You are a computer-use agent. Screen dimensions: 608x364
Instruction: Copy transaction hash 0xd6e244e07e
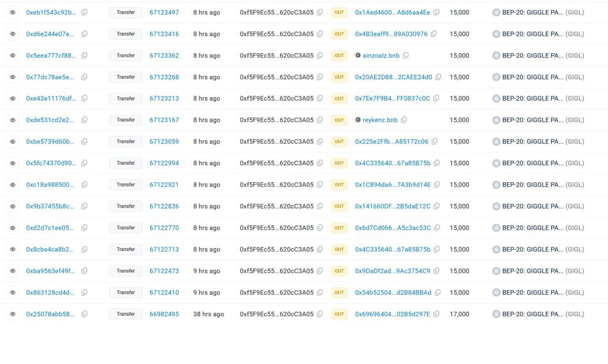point(84,34)
